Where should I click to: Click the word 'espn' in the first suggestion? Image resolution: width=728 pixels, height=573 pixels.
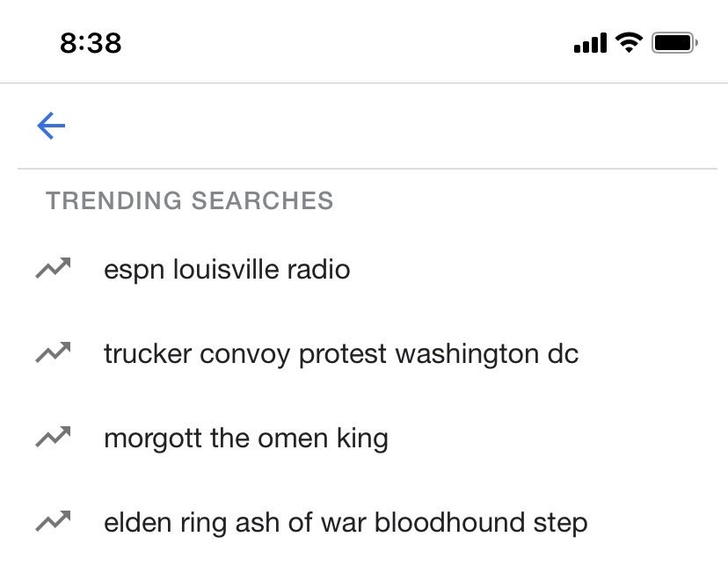coord(135,271)
